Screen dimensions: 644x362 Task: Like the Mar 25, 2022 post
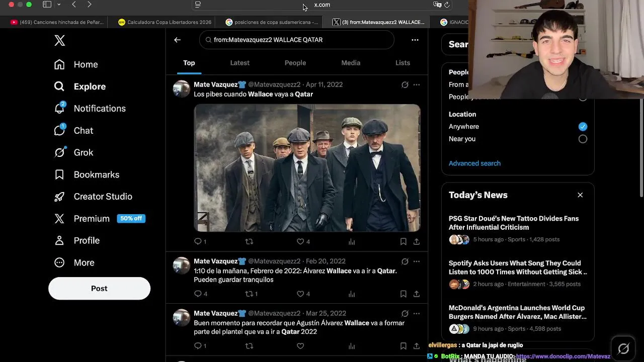300,346
